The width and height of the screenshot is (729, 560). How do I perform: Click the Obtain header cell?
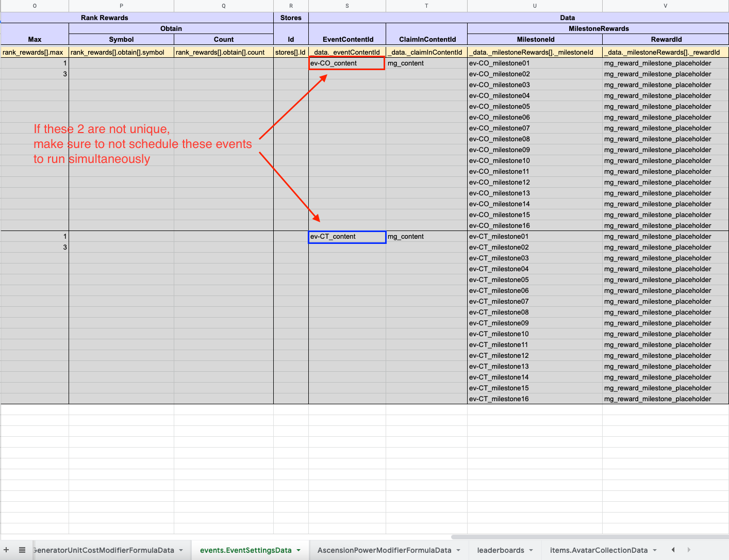tap(171, 28)
